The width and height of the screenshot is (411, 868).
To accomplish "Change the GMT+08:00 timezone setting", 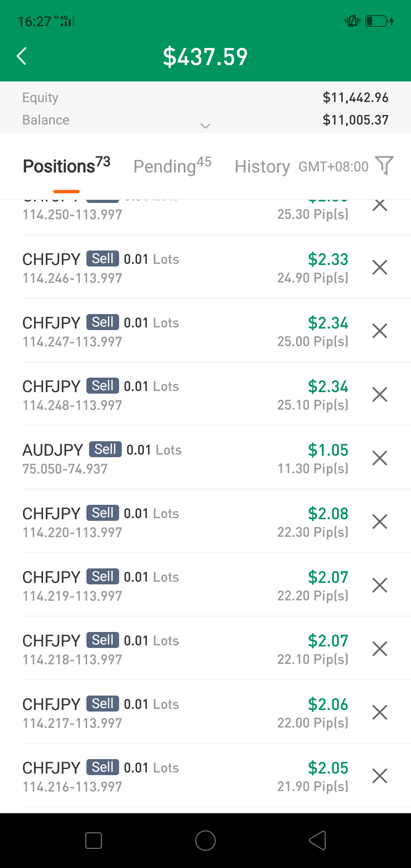I will [333, 167].
